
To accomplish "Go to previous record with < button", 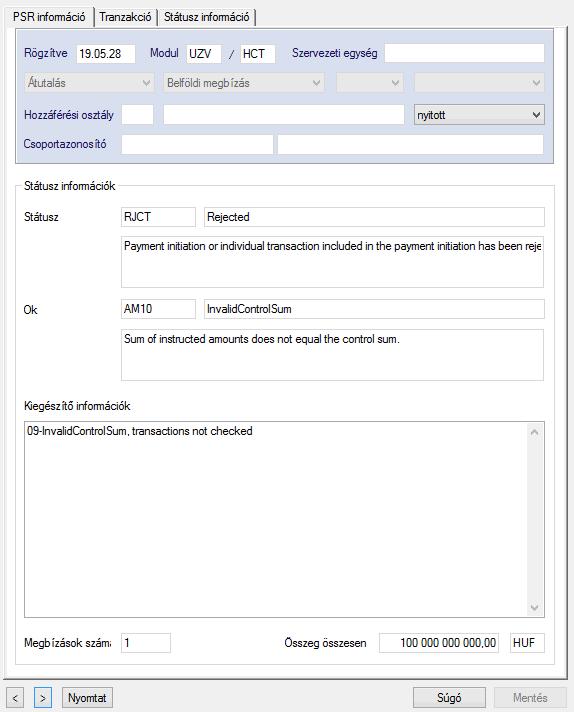I will [15, 697].
